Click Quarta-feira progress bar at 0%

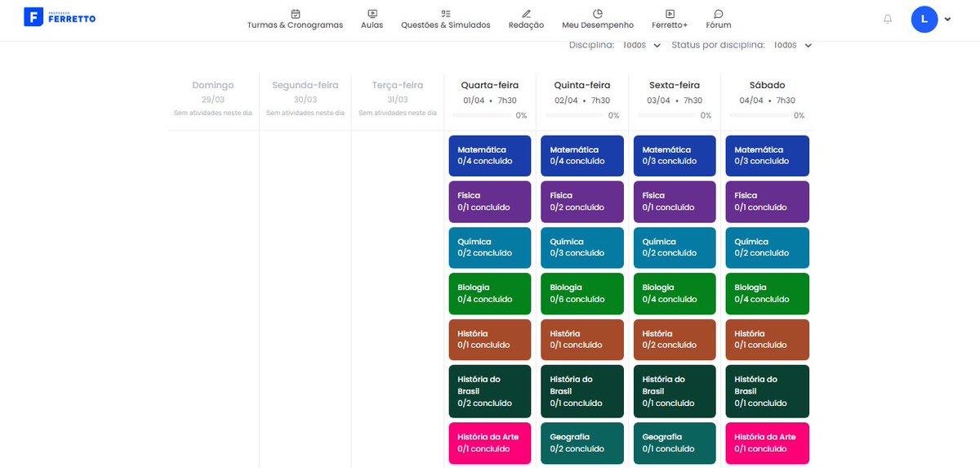tap(482, 116)
